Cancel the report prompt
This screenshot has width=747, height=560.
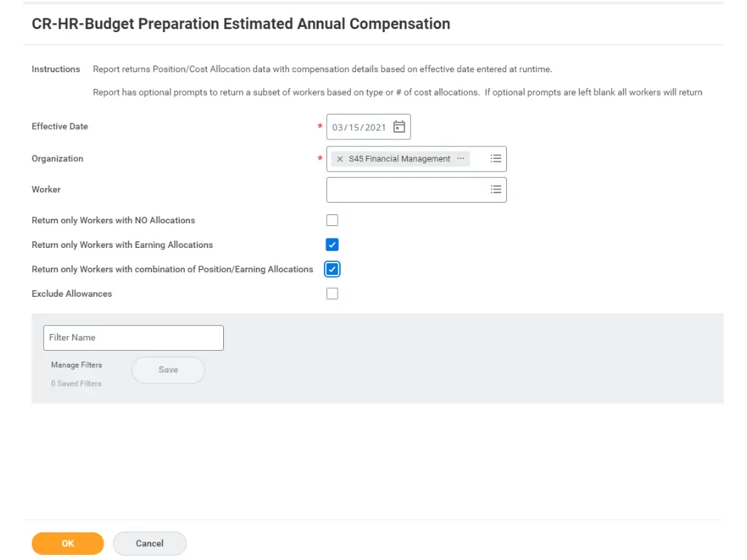click(150, 543)
